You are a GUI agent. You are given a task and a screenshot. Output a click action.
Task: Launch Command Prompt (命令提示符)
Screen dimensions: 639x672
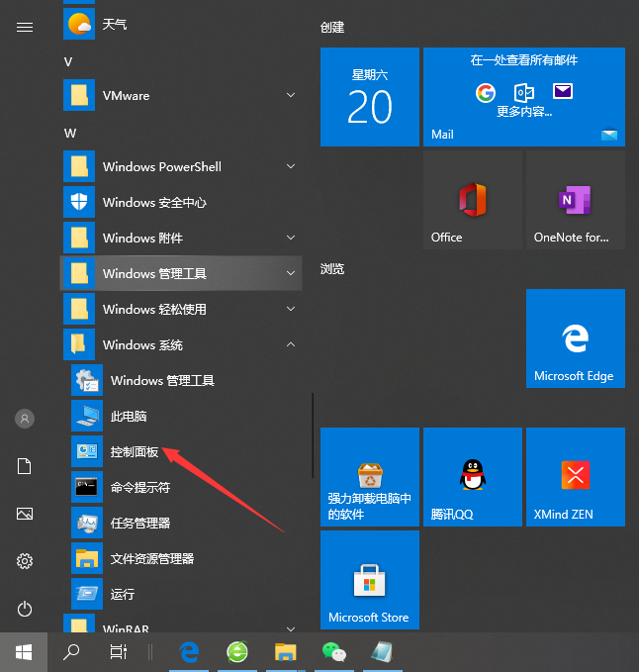click(x=139, y=487)
